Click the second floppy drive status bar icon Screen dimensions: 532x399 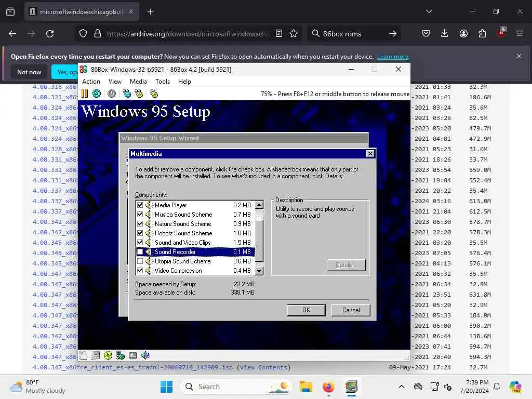96,355
